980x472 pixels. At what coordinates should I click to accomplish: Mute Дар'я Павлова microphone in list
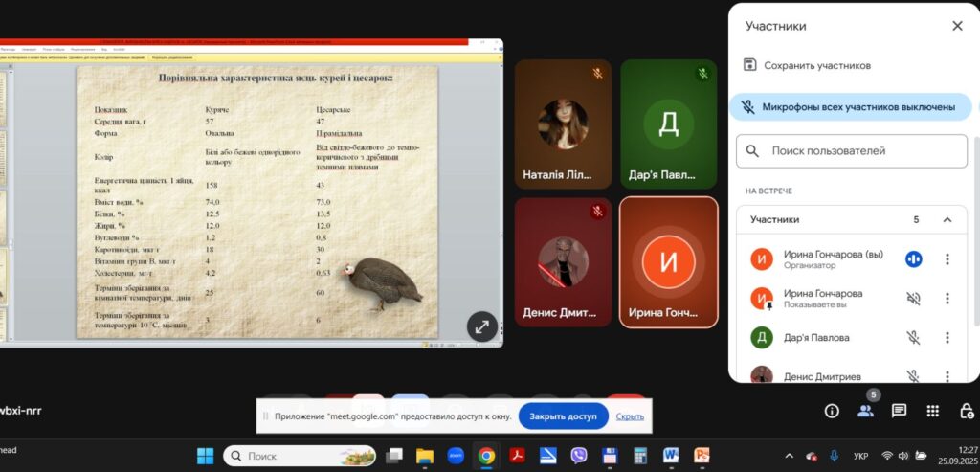point(913,338)
